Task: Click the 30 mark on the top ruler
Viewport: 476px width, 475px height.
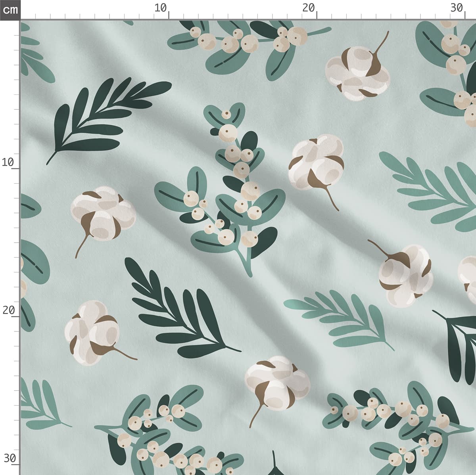Action: tap(457, 8)
